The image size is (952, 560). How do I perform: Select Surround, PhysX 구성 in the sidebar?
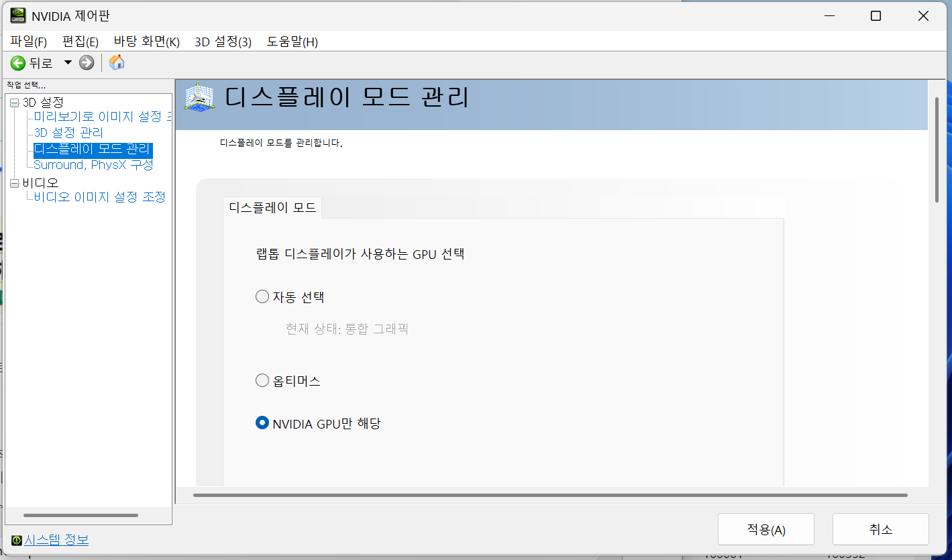pos(93,164)
